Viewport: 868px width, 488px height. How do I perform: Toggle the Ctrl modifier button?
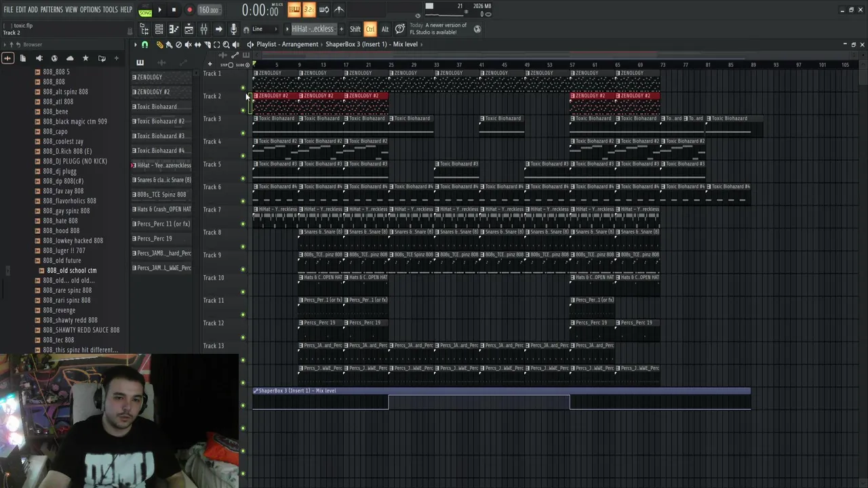370,29
